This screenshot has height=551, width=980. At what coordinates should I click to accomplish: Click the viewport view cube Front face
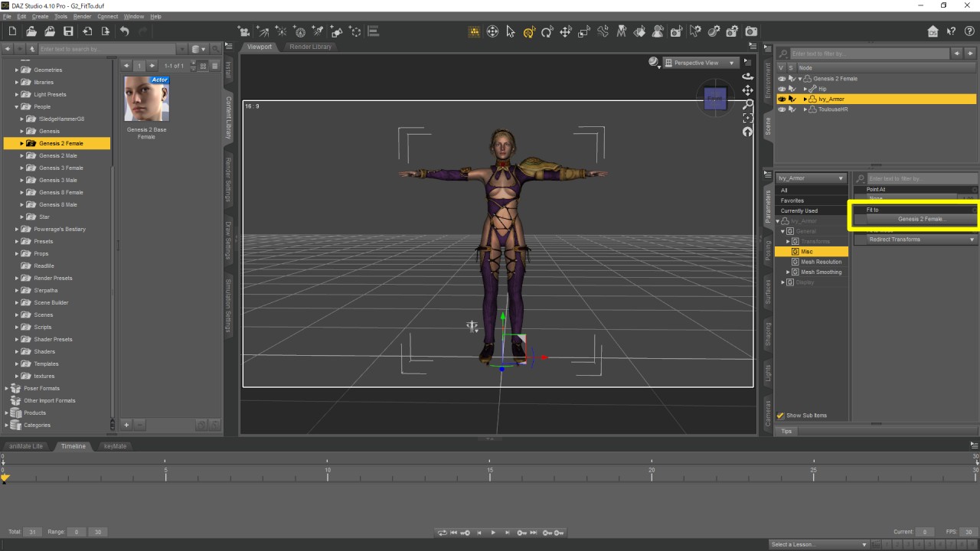715,98
